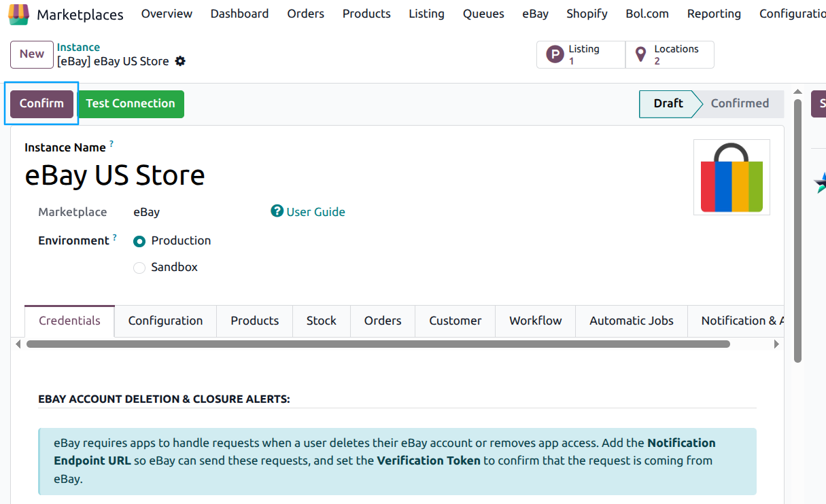Click the help tooltip beside Environment
Viewport: 826px width, 504px height.
pyautogui.click(x=115, y=237)
